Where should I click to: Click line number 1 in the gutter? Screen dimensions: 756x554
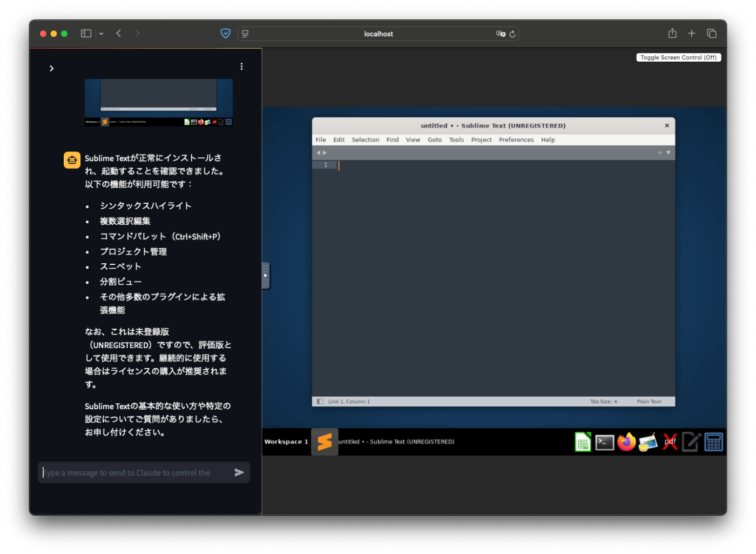[x=326, y=165]
